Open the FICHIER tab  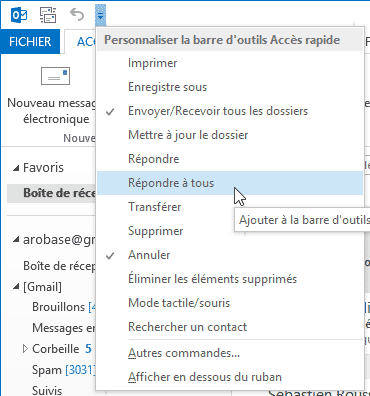point(30,42)
